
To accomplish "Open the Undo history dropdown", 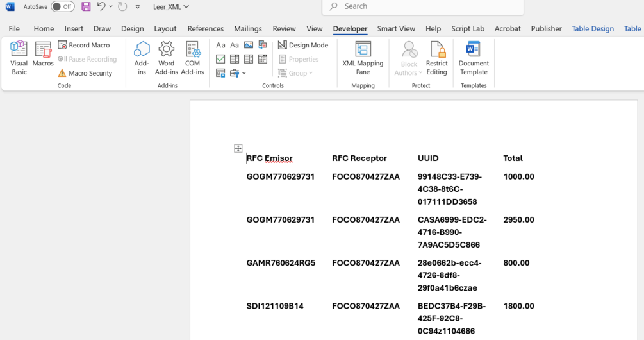I will click(x=111, y=6).
